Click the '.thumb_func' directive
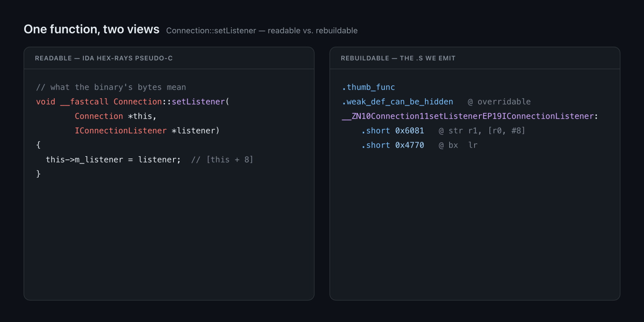644x322 pixels. coord(369,87)
